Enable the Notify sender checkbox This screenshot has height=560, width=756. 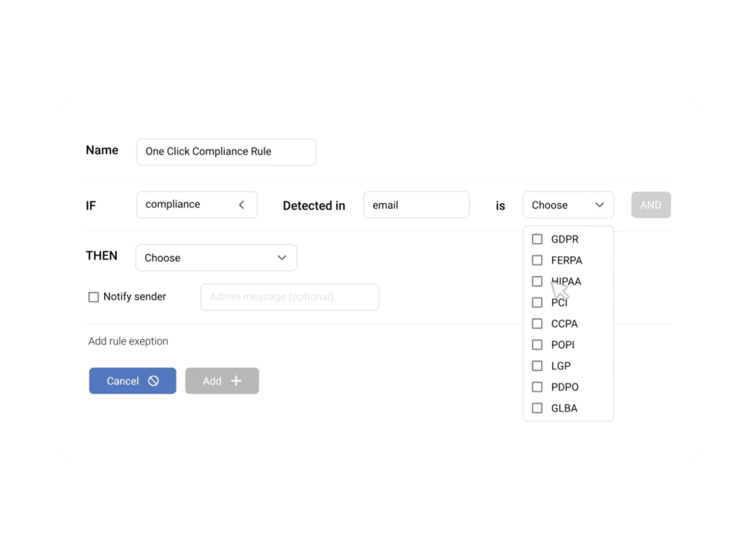pos(94,297)
